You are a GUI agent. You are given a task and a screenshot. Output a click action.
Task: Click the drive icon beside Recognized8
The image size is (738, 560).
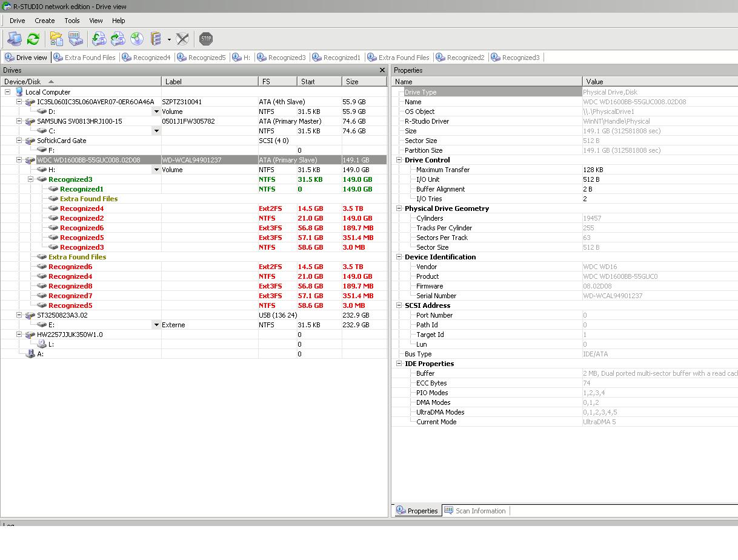(42, 286)
